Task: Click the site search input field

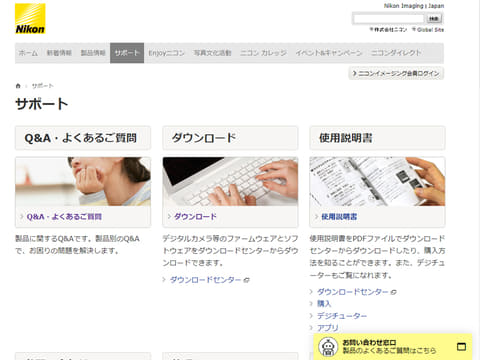Action: [x=388, y=18]
